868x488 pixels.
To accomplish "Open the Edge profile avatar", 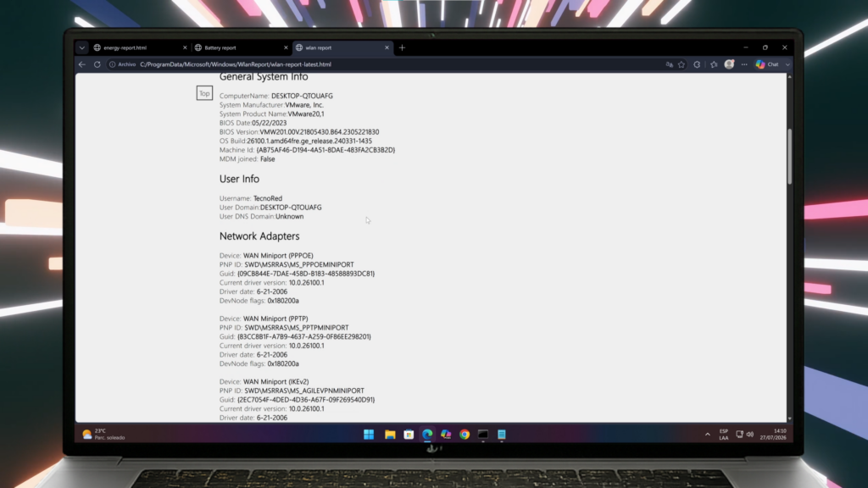I will click(x=730, y=64).
